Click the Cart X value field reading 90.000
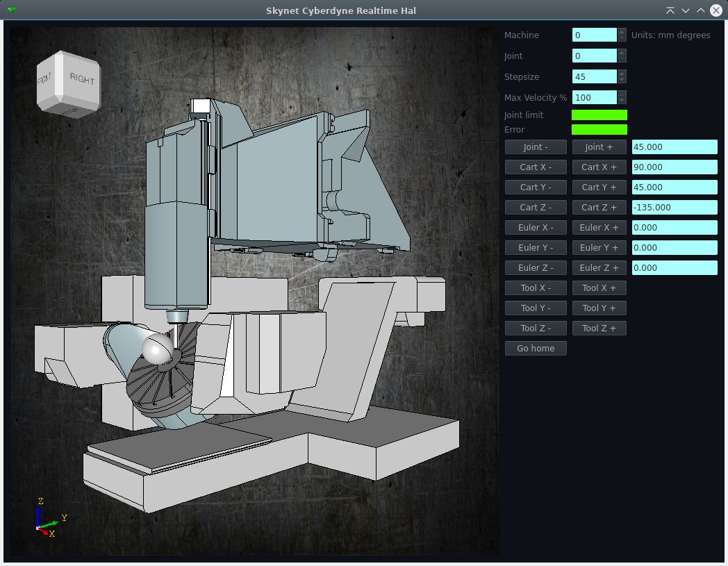The height and width of the screenshot is (566, 728). pyautogui.click(x=675, y=167)
